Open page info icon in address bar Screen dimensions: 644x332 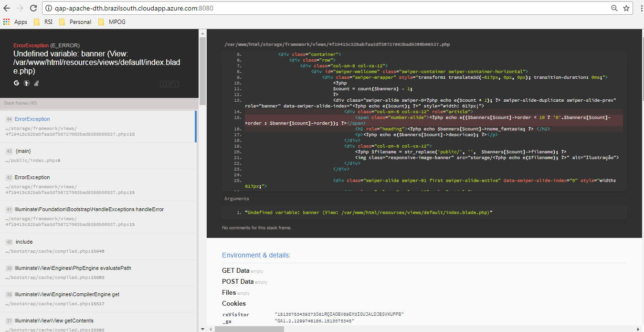click(48, 8)
